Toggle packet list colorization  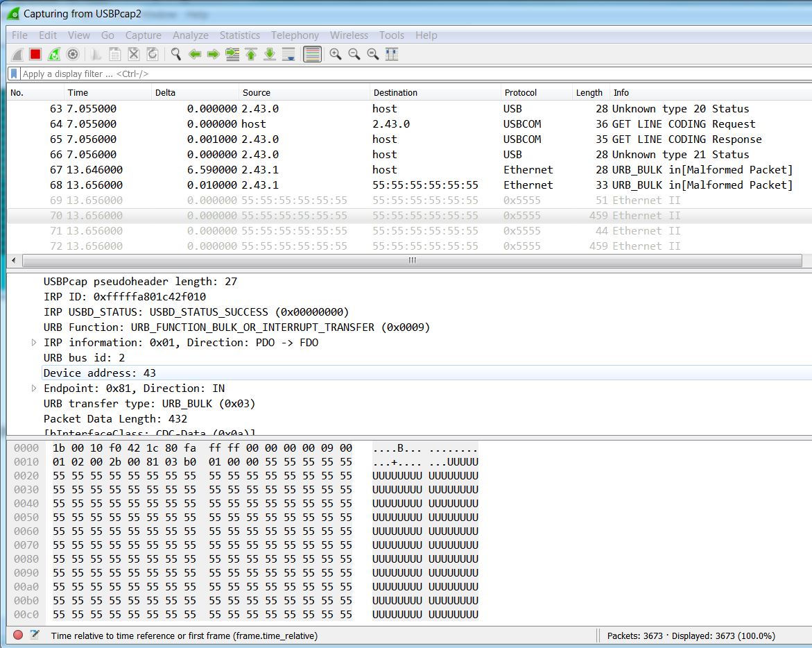[x=312, y=54]
